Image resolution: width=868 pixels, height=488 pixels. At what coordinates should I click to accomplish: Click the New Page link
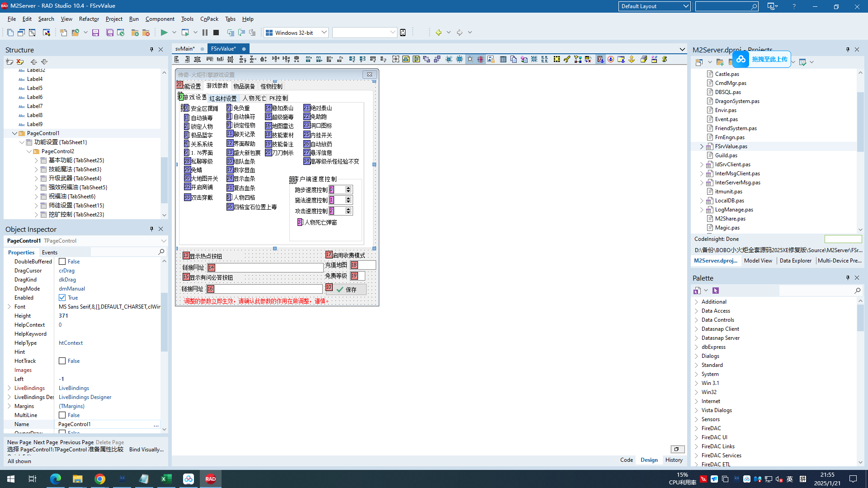pos(19,442)
